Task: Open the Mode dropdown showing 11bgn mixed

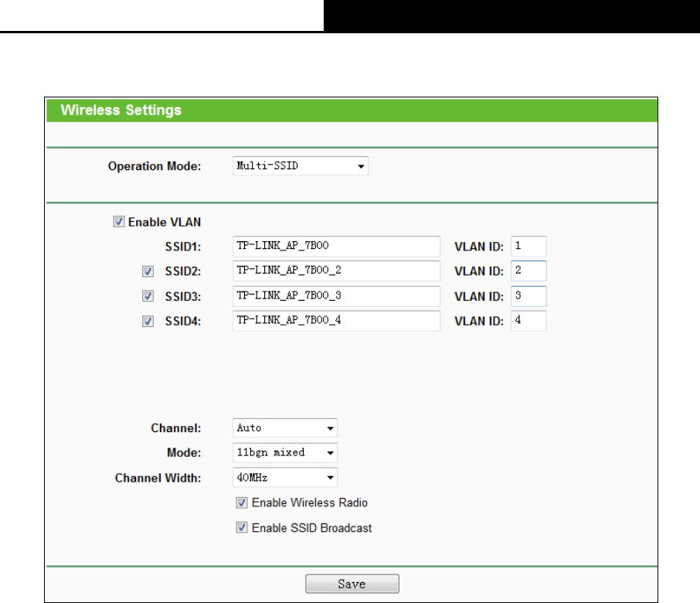Action: [285, 452]
